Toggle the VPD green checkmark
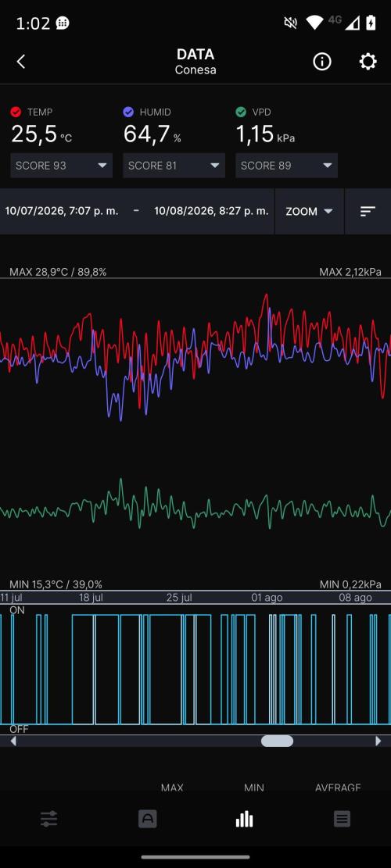Viewport: 391px width, 868px height. (241, 113)
